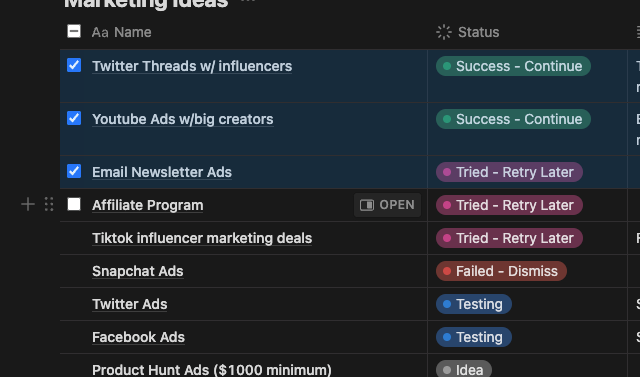The height and width of the screenshot is (377, 640).
Task: Change the Testing status of Facebook Ads
Action: coord(473,337)
